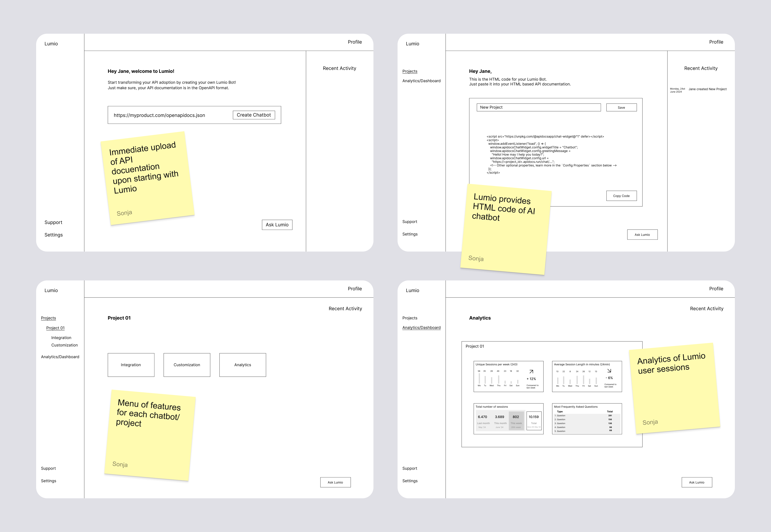Select the 'Immediate upload of API' sticky note
This screenshot has width=771, height=532.
click(147, 178)
